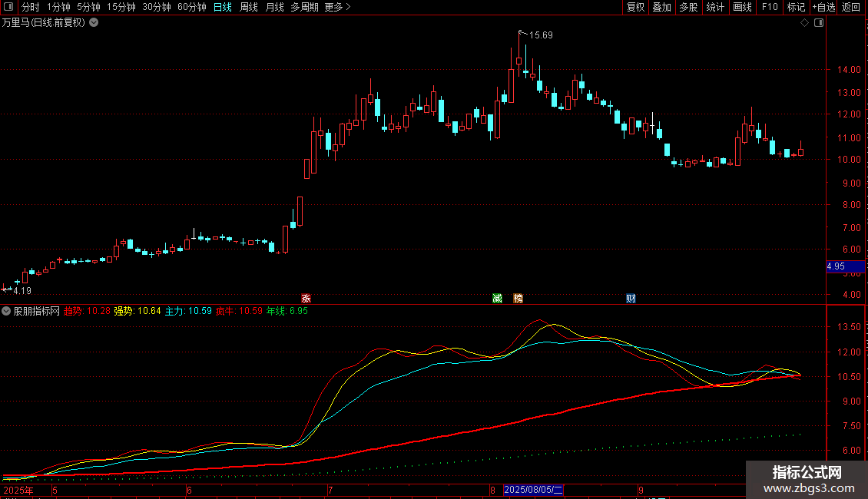The height and width of the screenshot is (499, 868).
Task: Click the 13.50 indicator axis label
Action: 849,327
